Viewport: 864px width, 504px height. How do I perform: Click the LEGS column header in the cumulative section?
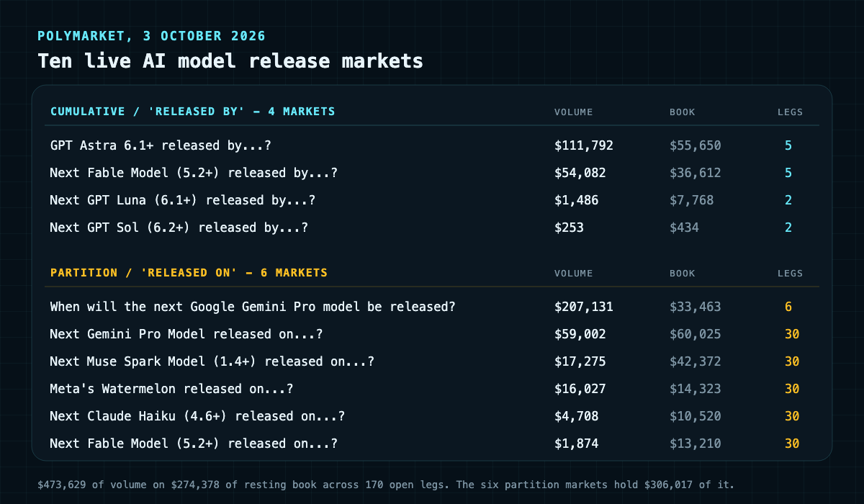790,112
